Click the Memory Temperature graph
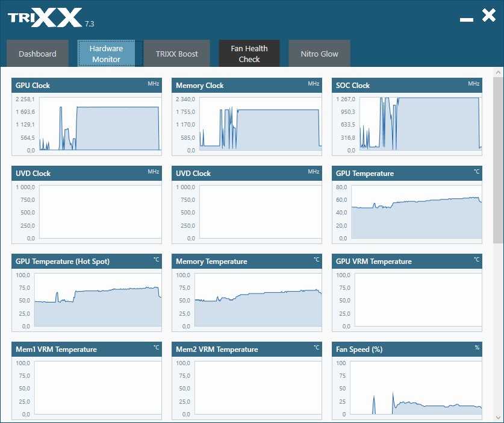The width and height of the screenshot is (504, 423). coord(258,300)
